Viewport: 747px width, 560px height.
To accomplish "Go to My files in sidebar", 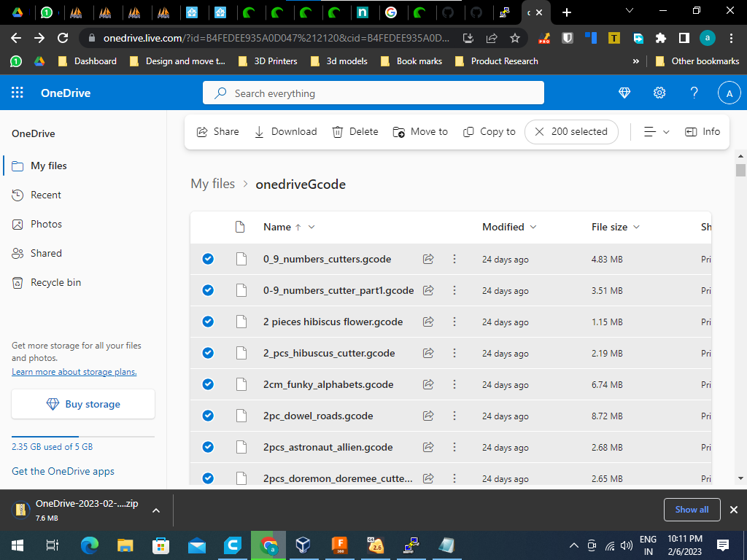I will coord(49,166).
